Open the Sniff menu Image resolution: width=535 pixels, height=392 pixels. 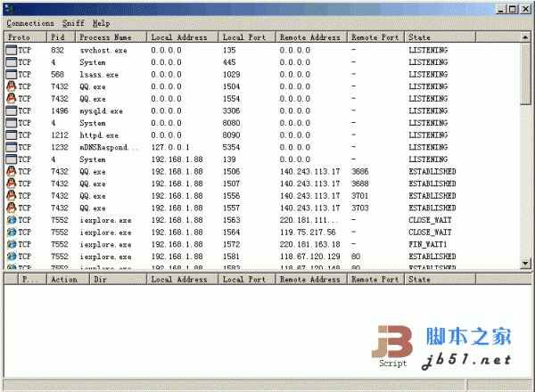tap(73, 23)
